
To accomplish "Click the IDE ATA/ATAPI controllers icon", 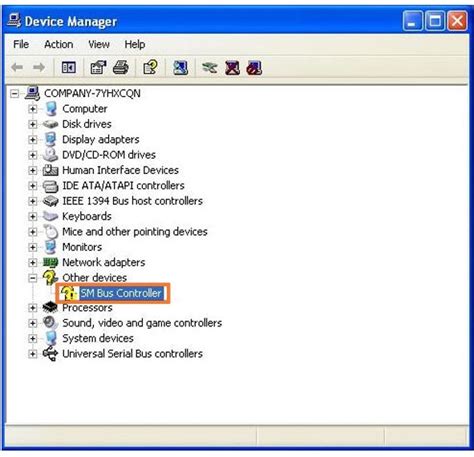I will pyautogui.click(x=50, y=186).
